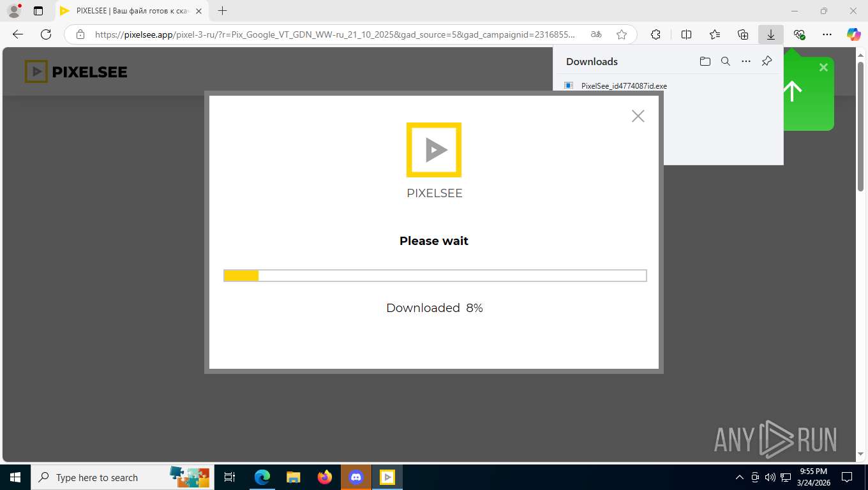The height and width of the screenshot is (490, 868).
Task: Open downloads folder from Downloads panel
Action: tap(705, 61)
